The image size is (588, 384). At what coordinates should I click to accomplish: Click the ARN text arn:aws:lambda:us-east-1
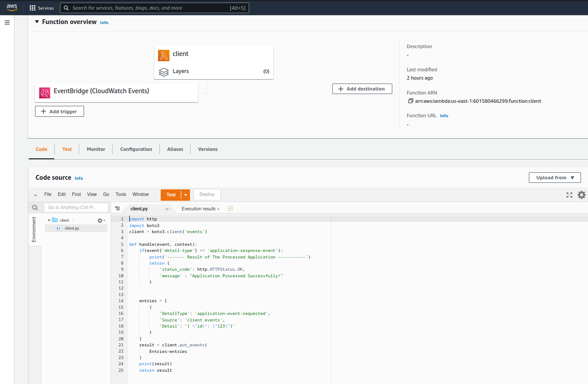[478, 101]
